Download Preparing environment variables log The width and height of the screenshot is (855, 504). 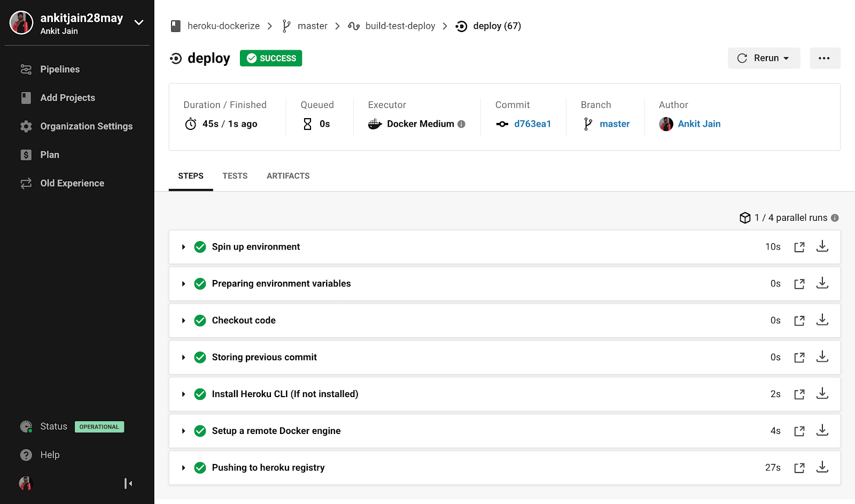822,283
